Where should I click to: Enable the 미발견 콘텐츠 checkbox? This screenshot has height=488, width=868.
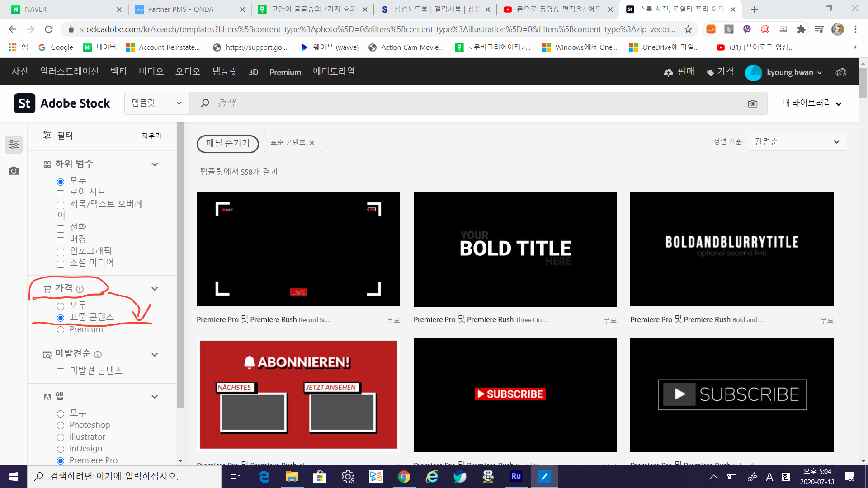click(x=61, y=372)
